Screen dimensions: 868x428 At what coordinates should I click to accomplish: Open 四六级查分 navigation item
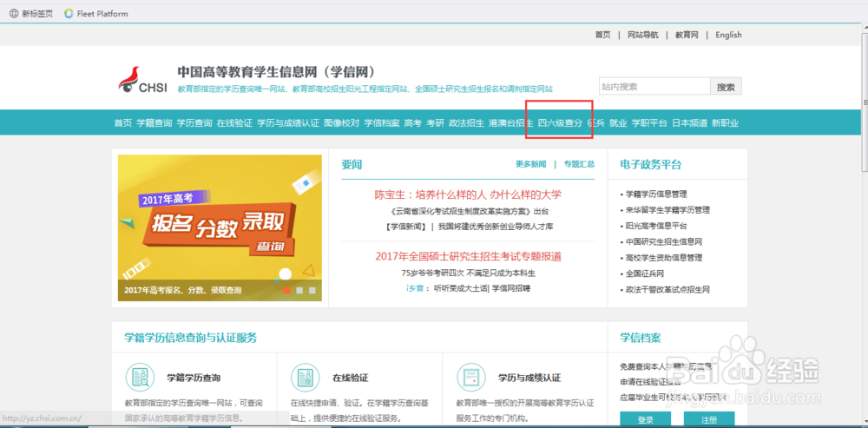(x=560, y=123)
